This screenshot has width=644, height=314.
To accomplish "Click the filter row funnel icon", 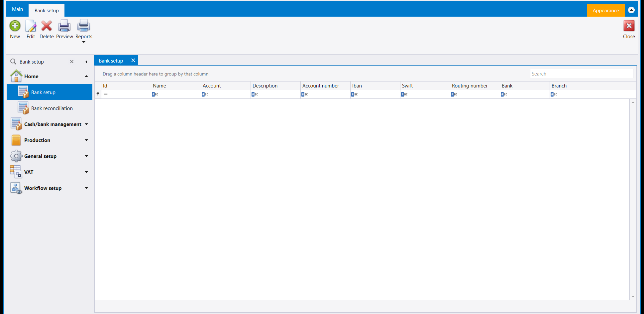I will click(98, 94).
